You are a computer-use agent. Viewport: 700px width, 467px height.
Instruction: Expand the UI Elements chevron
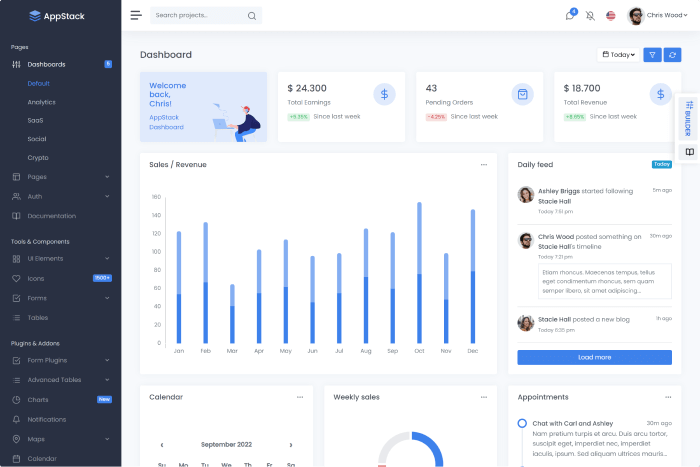click(107, 259)
